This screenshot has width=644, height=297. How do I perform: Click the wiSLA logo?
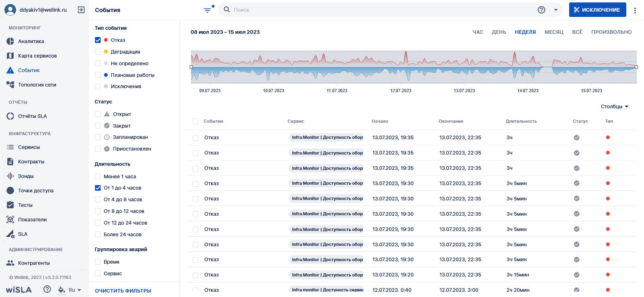[x=19, y=290]
